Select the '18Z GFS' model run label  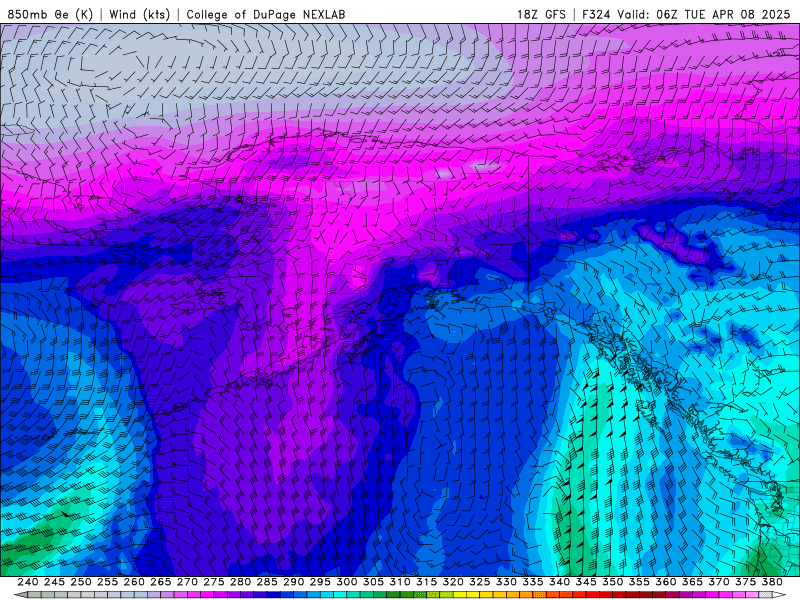(541, 14)
